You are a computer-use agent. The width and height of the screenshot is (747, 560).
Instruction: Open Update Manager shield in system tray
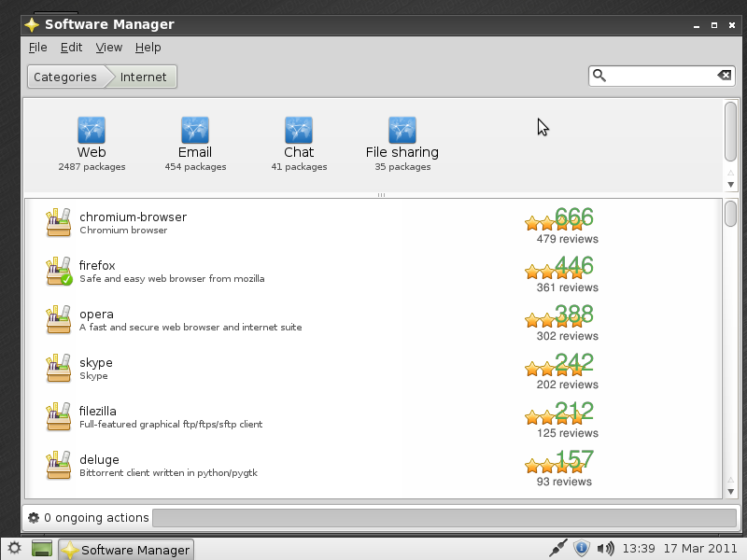pos(581,548)
